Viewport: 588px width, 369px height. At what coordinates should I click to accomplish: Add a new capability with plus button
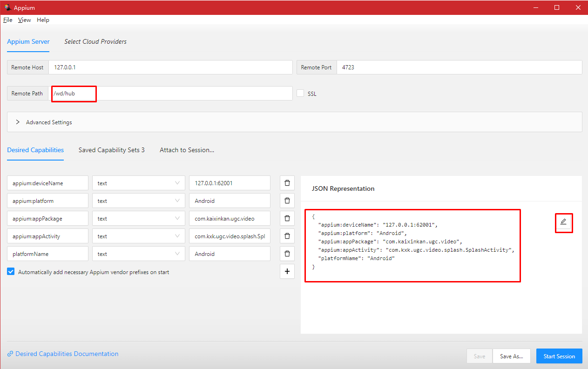pos(287,271)
